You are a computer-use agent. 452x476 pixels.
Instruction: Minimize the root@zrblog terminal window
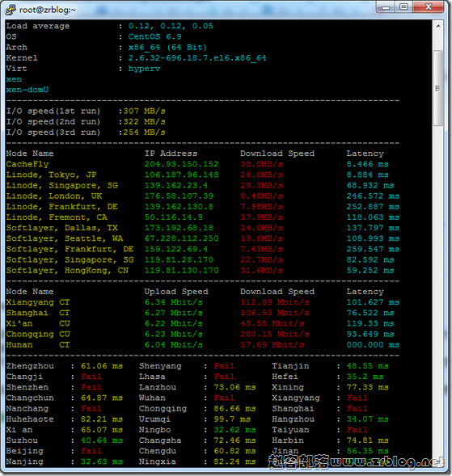coord(386,7)
